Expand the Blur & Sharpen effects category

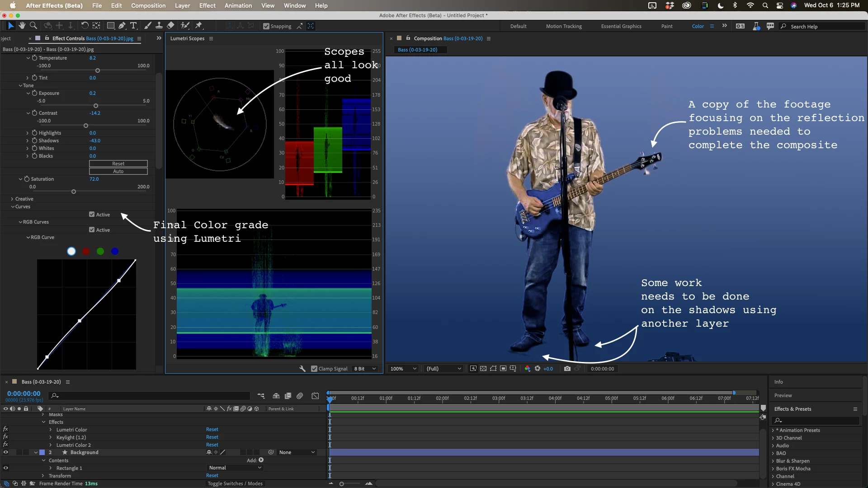click(x=773, y=461)
